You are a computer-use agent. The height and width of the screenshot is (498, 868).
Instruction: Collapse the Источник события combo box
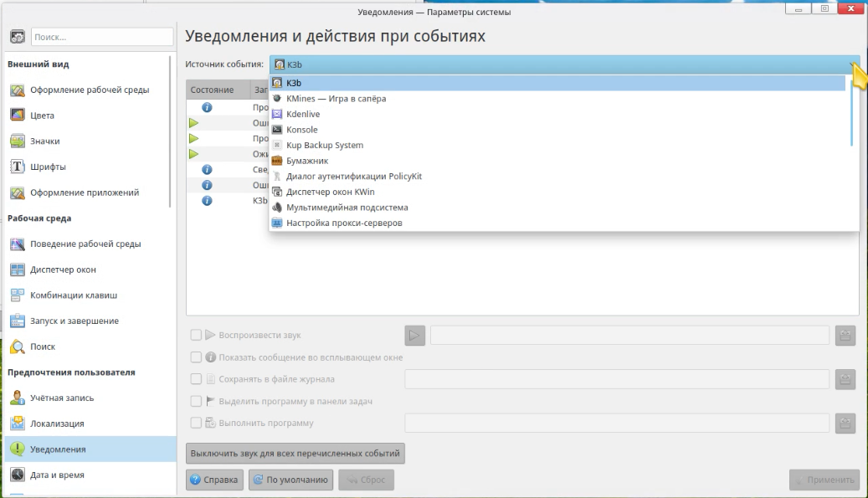pos(564,64)
